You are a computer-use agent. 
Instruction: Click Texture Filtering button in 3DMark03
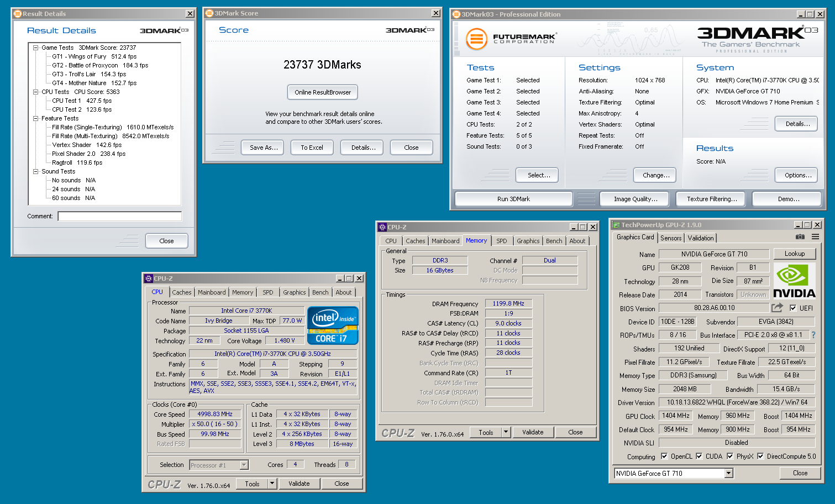[x=712, y=199]
